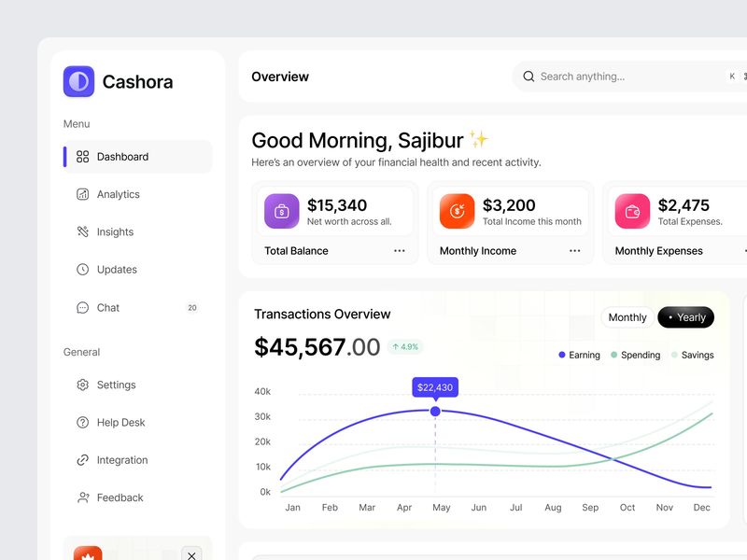Click the Insights sparkle icon
Screen dimensions: 747x560
(x=82, y=231)
